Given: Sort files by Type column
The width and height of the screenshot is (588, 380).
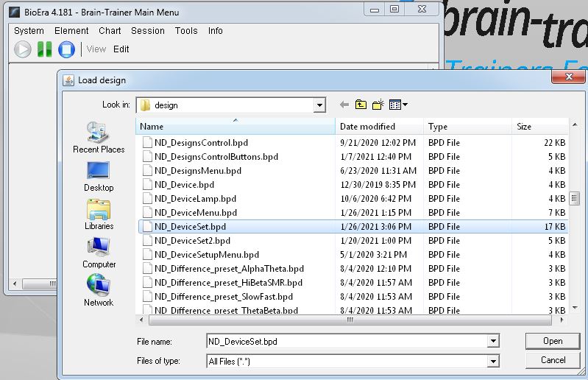Looking at the screenshot, I should tap(467, 127).
